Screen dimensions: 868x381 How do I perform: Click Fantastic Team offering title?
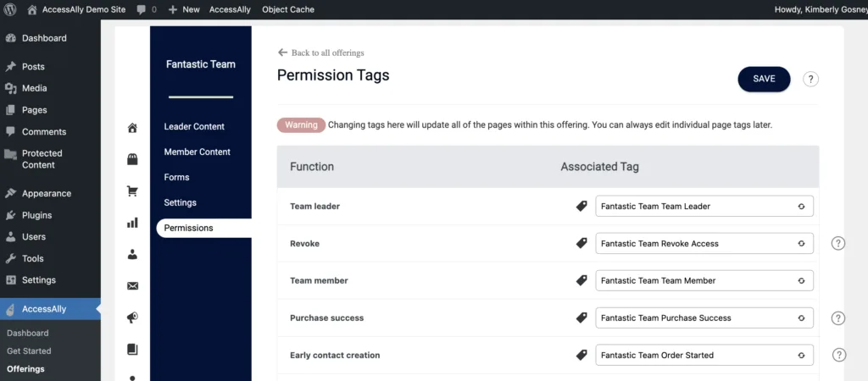click(200, 64)
